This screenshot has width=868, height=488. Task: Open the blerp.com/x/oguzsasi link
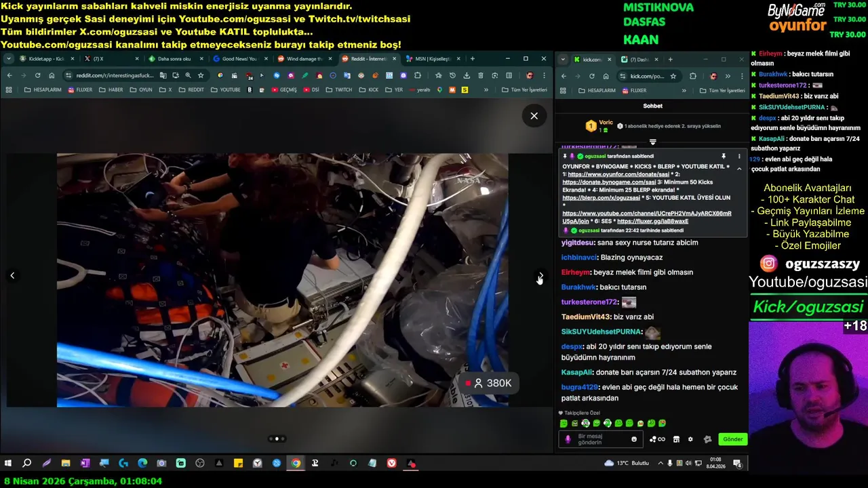tap(601, 198)
